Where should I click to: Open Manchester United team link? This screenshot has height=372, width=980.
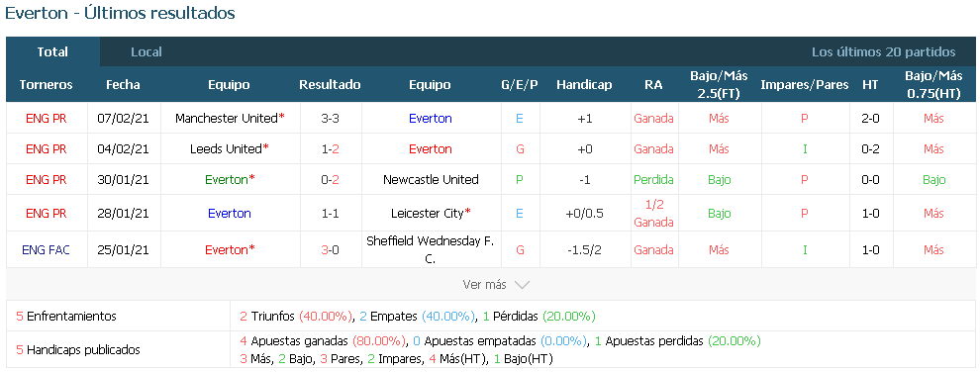coord(227,118)
